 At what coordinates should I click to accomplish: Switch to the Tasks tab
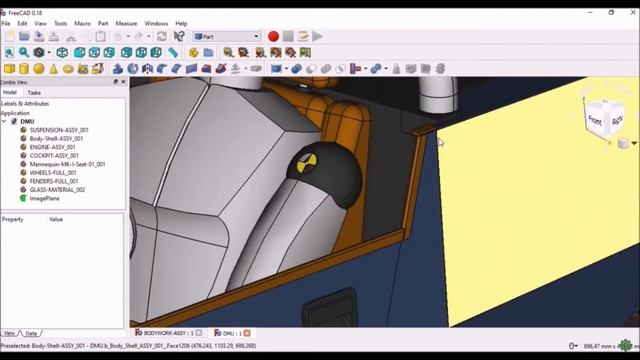(34, 93)
